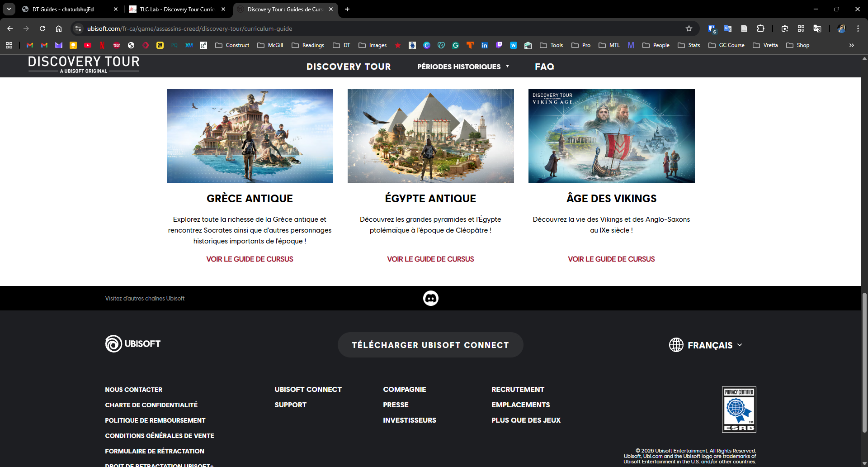The width and height of the screenshot is (868, 467).
Task: Open the Readings bookmarks folder
Action: pos(308,45)
